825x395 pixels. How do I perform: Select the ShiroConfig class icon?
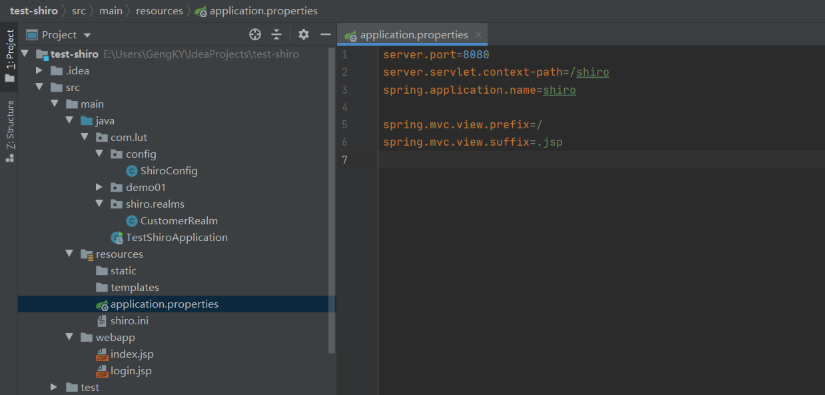pos(132,171)
